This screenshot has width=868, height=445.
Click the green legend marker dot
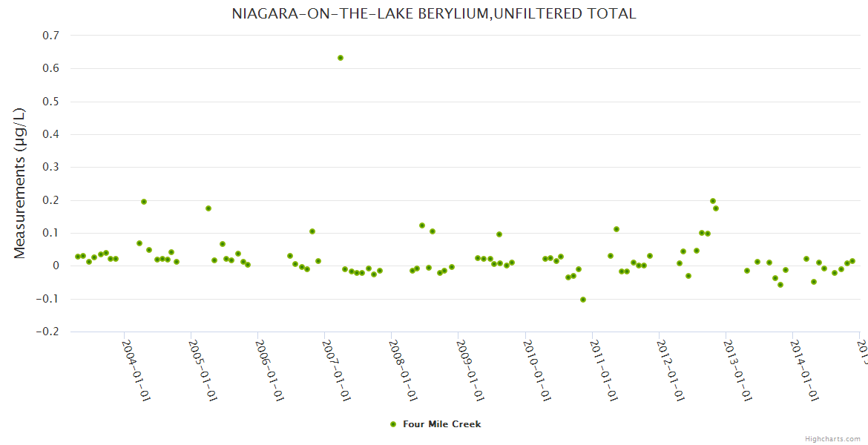coord(393,424)
